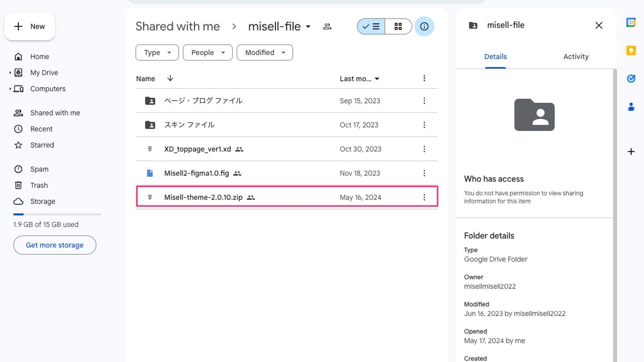Click Get add-ons plus icon
This screenshot has width=644, height=362.
point(631,152)
